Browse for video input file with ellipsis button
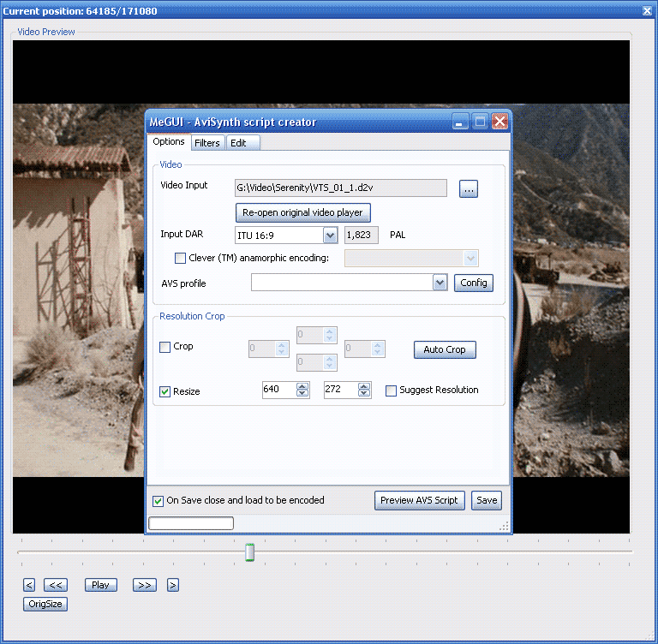 point(469,188)
